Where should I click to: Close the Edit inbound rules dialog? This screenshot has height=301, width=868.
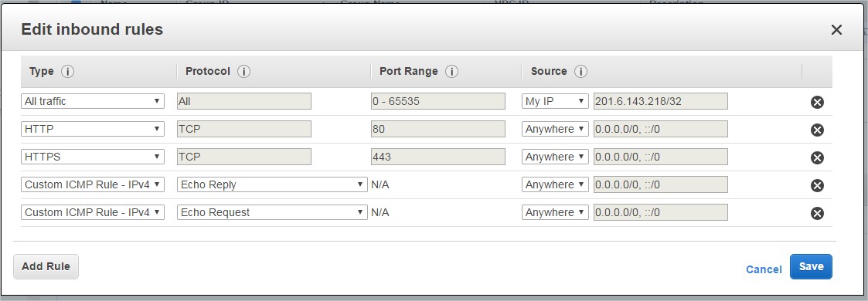(836, 30)
